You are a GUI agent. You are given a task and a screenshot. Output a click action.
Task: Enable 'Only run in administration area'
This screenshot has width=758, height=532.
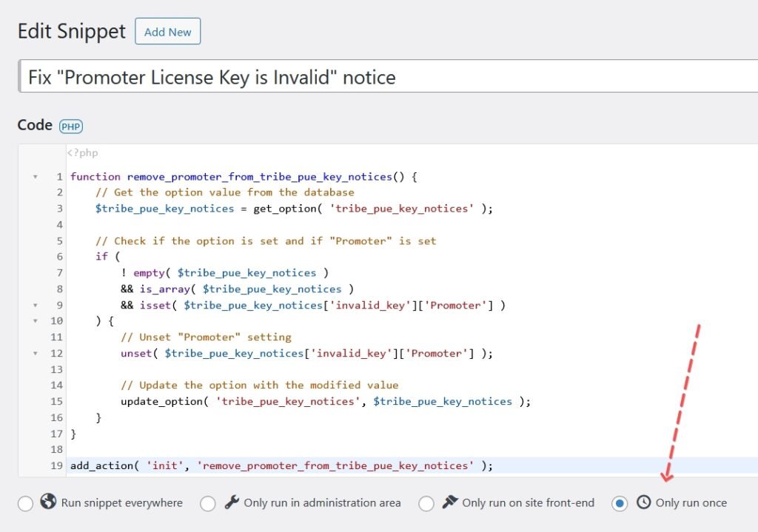tap(208, 502)
